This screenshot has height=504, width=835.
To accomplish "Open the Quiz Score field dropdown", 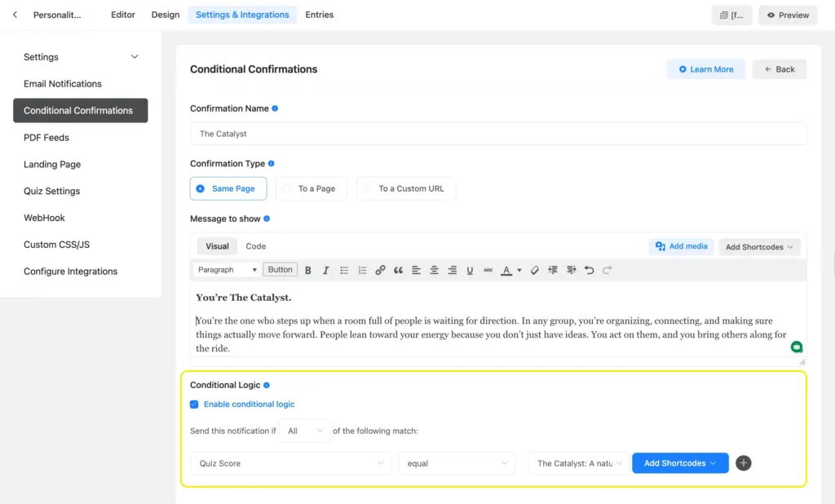I will (x=291, y=463).
